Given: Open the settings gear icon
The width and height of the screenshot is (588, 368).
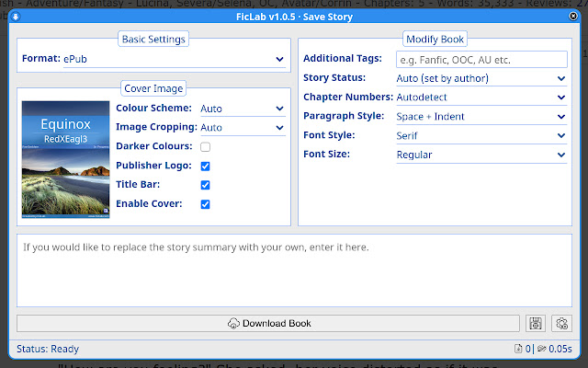Looking at the screenshot, I should 562,323.
